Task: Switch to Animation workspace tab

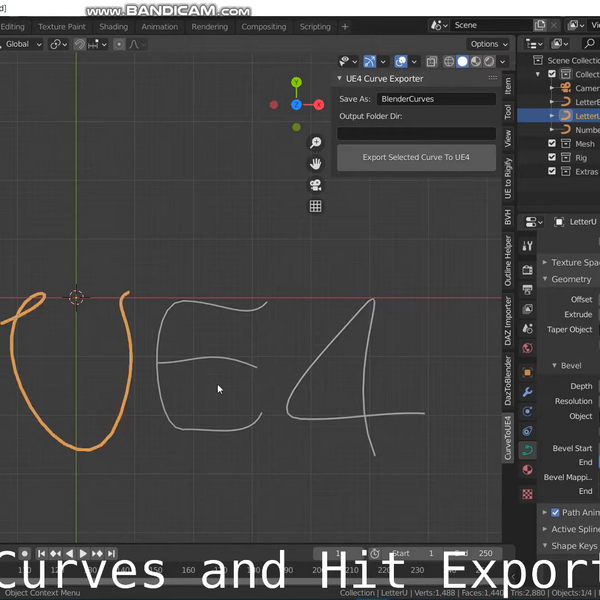Action: point(160,27)
